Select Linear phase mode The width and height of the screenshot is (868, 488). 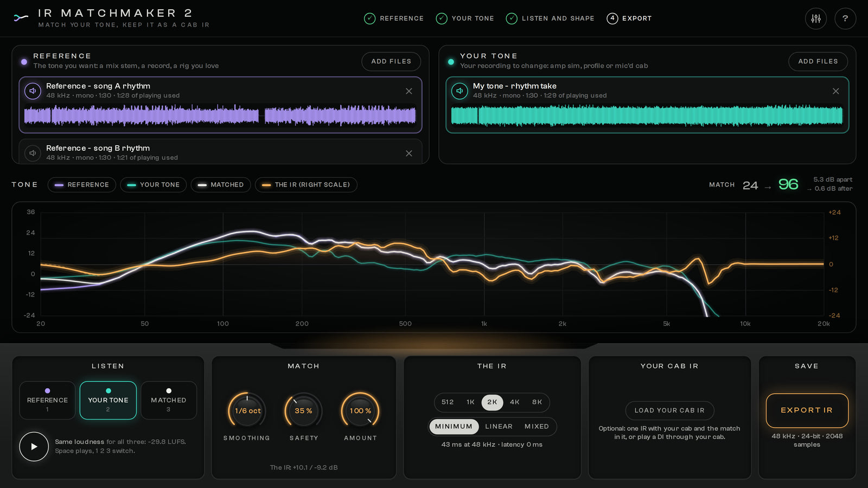coord(499,427)
